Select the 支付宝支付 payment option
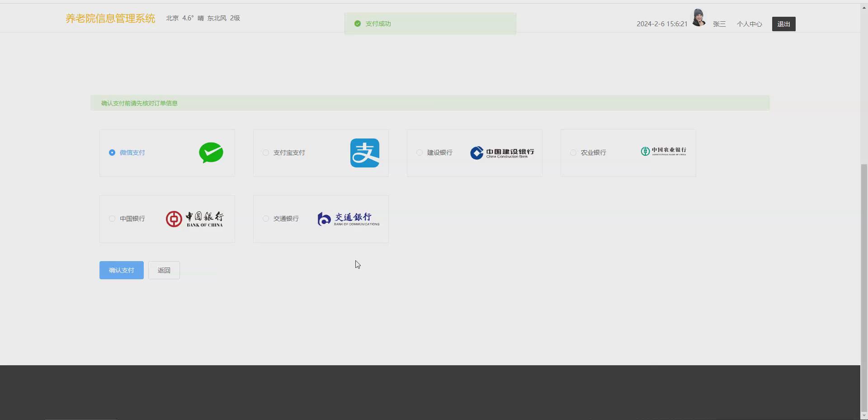868x420 pixels. pos(265,153)
